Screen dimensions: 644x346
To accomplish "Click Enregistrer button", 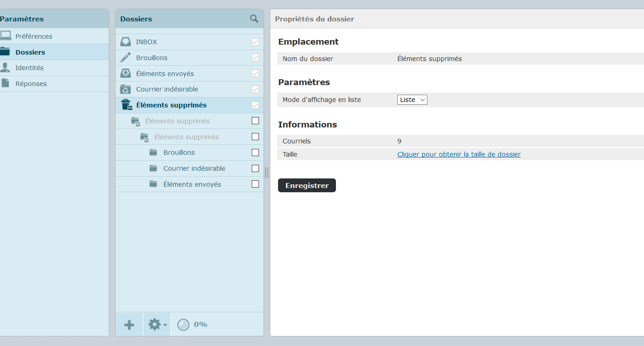I will [307, 185].
